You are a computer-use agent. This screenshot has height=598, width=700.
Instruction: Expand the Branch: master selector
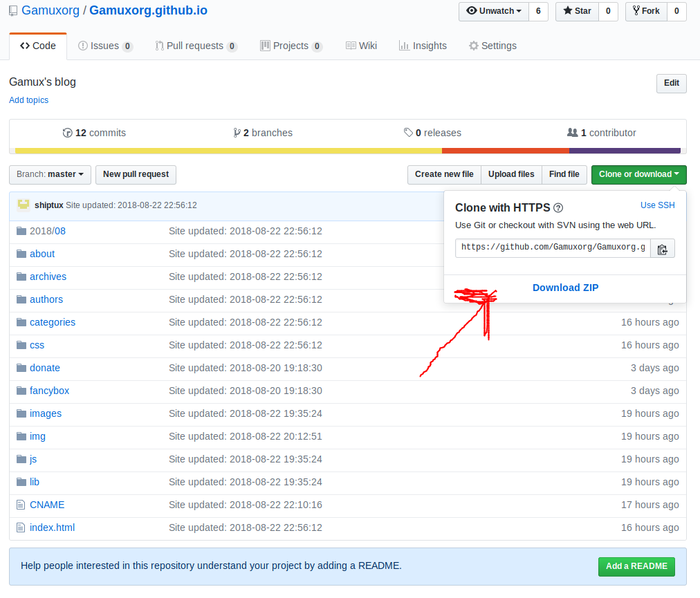click(x=50, y=174)
